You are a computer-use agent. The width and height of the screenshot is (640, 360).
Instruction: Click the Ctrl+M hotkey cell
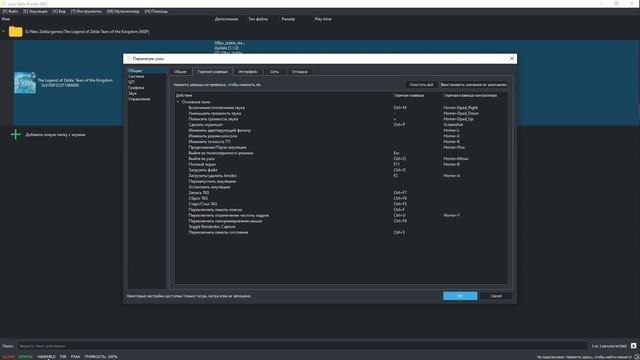click(400, 108)
